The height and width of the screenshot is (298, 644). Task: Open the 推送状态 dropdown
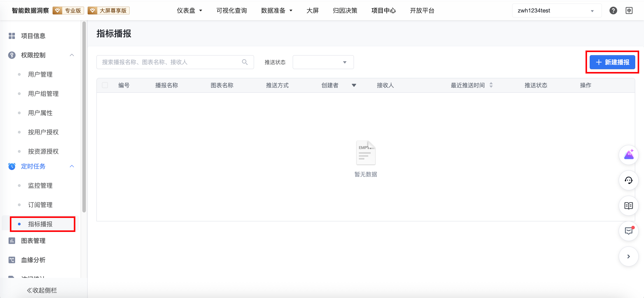click(323, 62)
